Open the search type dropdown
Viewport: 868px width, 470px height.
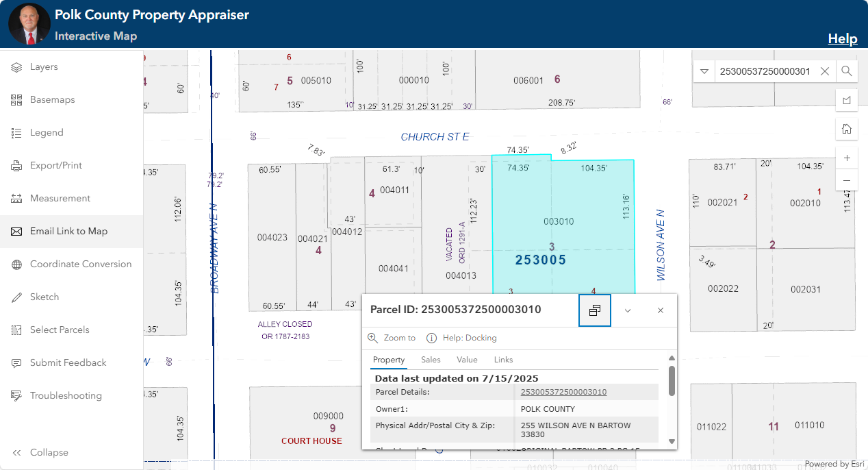pos(704,71)
